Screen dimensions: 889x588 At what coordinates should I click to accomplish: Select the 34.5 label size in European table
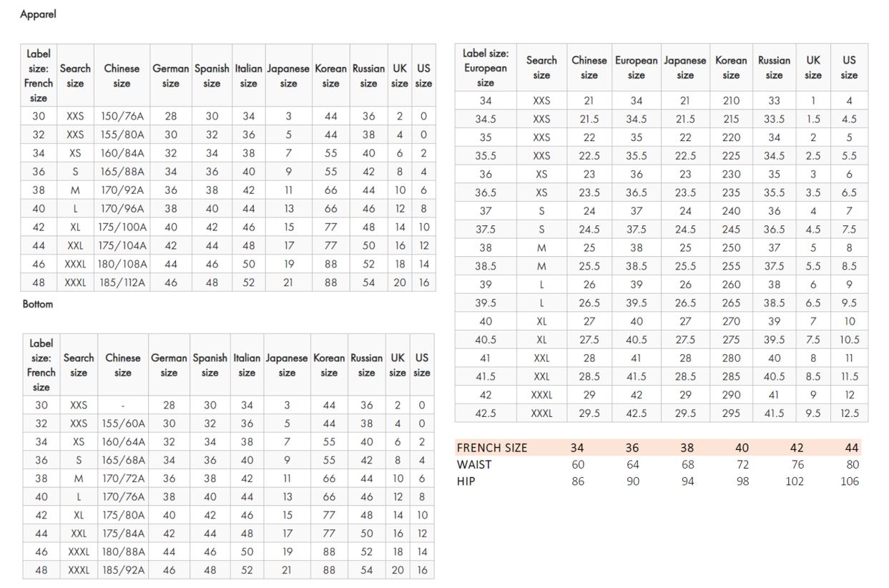coord(486,119)
